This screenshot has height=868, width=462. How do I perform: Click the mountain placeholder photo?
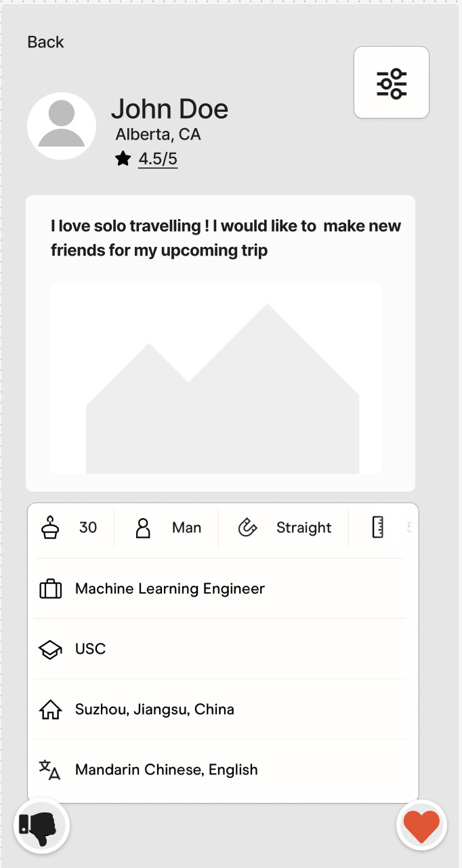click(215, 378)
